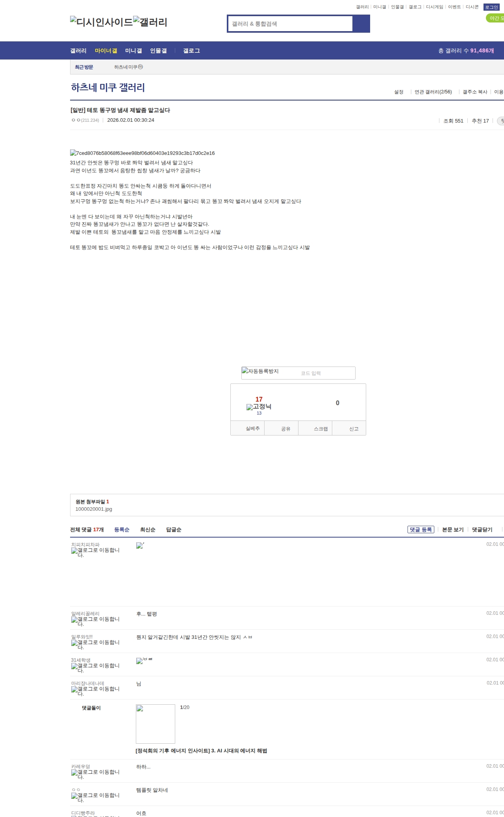Click the 갤러리 logo image beside DCInside logo
The image size is (504, 817).
pos(150,22)
